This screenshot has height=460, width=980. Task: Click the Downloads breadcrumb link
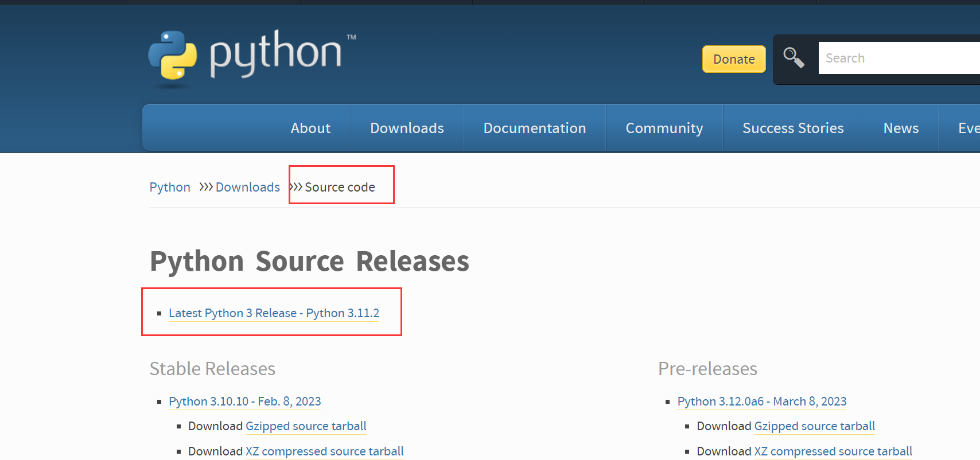248,187
